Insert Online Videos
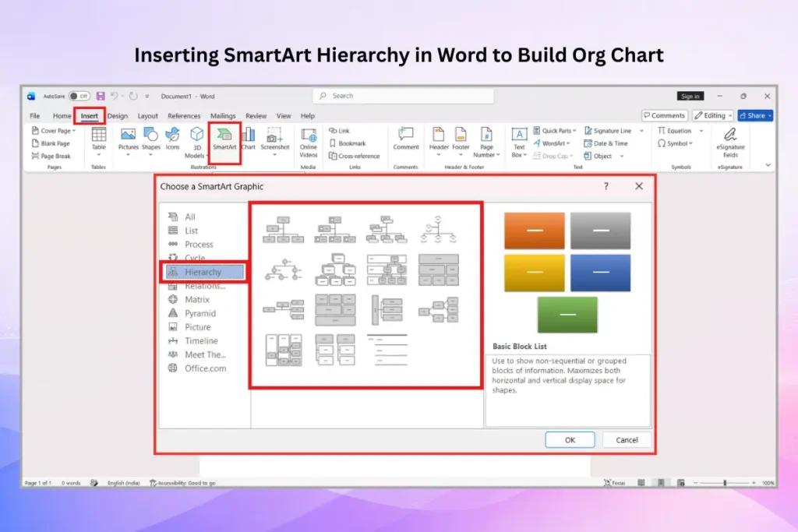 [x=309, y=143]
